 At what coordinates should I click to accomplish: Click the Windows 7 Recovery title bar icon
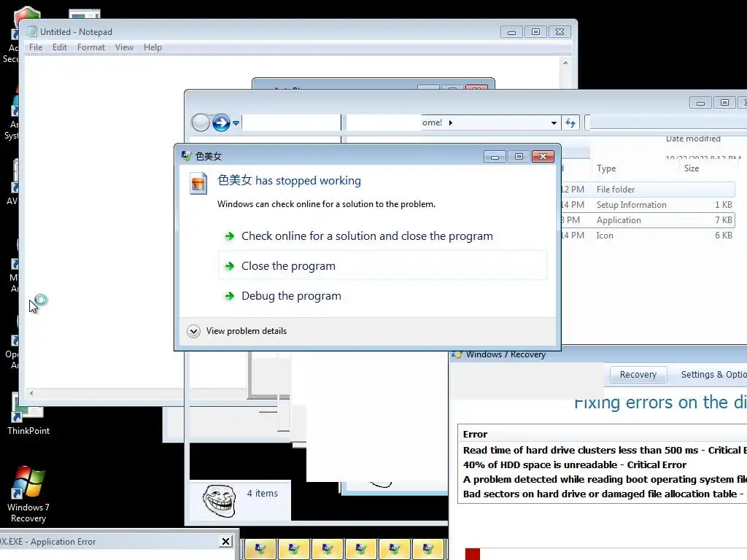click(x=457, y=355)
